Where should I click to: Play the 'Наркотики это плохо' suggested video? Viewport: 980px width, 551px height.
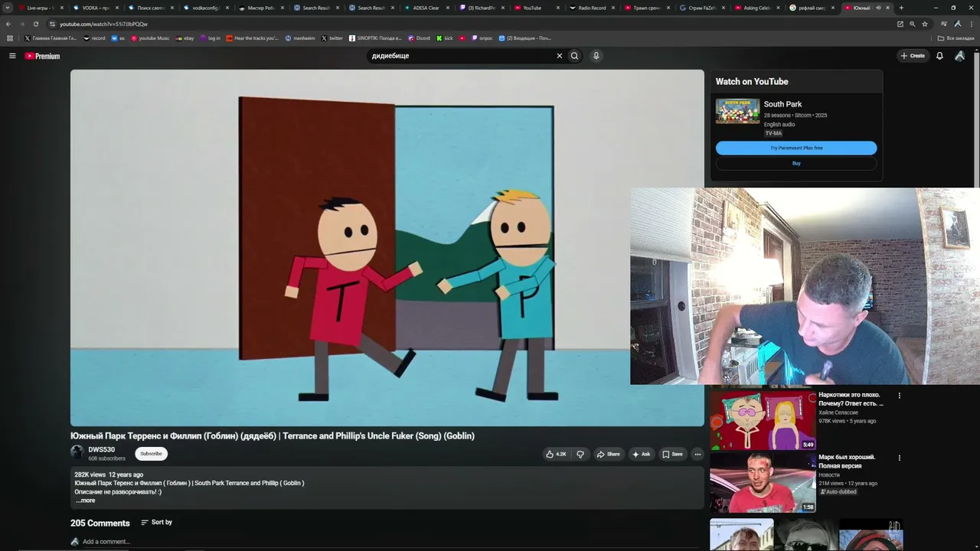pyautogui.click(x=763, y=420)
